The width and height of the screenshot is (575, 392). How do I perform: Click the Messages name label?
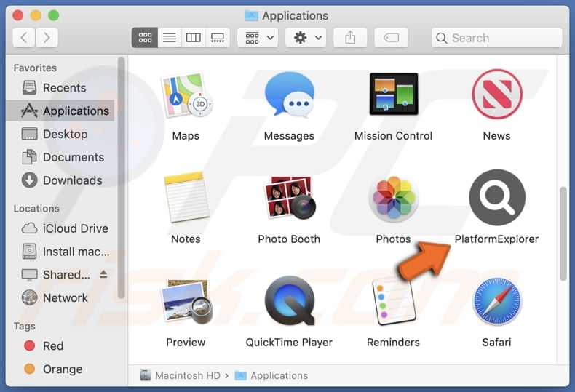[x=289, y=136]
